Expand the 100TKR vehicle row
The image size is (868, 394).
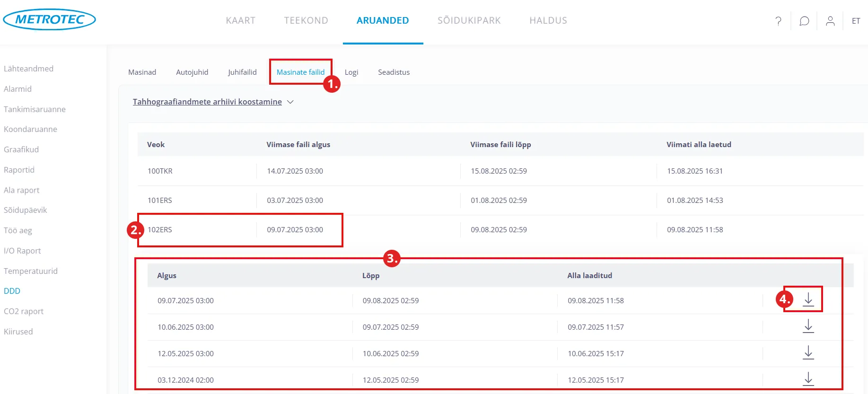coord(160,171)
